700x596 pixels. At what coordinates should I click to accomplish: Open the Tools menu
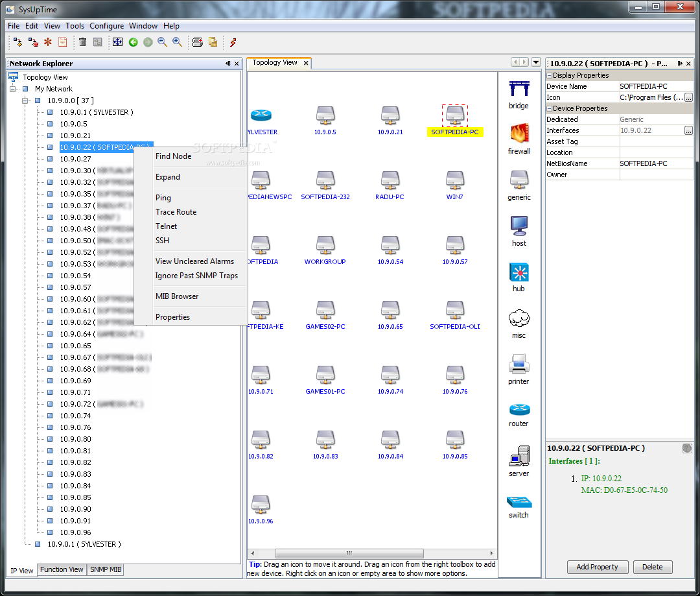[75, 26]
